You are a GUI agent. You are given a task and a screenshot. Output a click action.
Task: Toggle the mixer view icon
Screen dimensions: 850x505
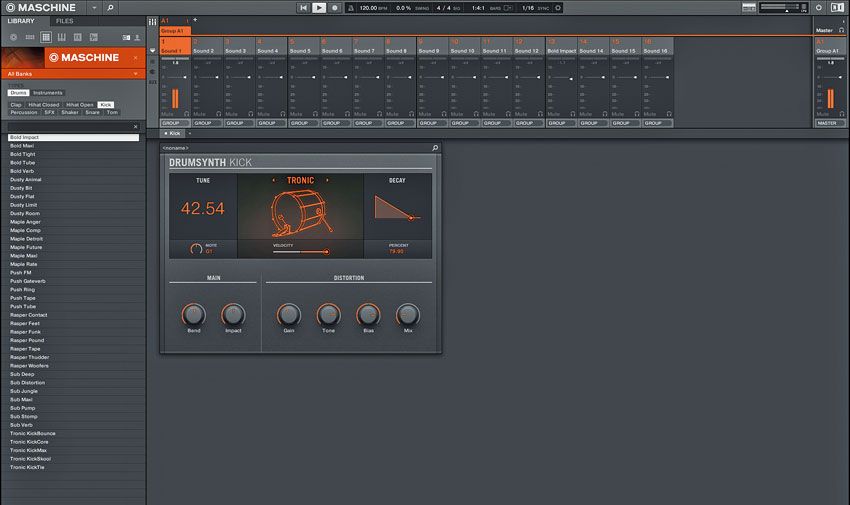(152, 22)
